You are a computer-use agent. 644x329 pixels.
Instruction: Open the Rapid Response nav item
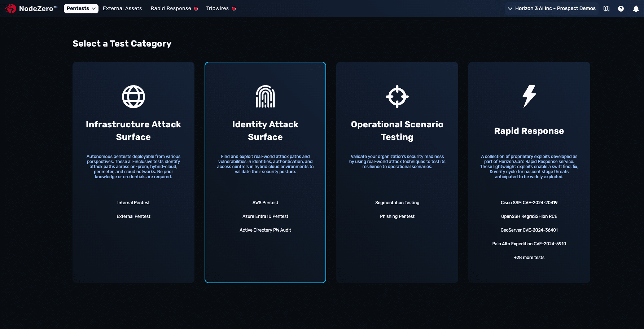point(174,9)
